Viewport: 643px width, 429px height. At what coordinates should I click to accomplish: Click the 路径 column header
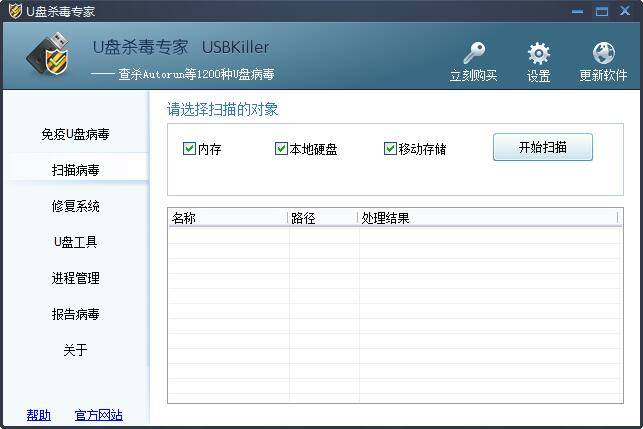point(323,218)
